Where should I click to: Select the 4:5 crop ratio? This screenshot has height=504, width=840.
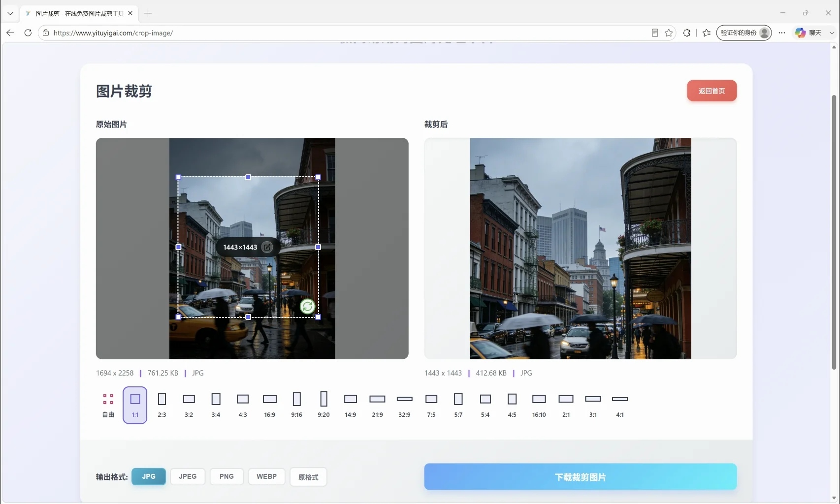click(512, 405)
